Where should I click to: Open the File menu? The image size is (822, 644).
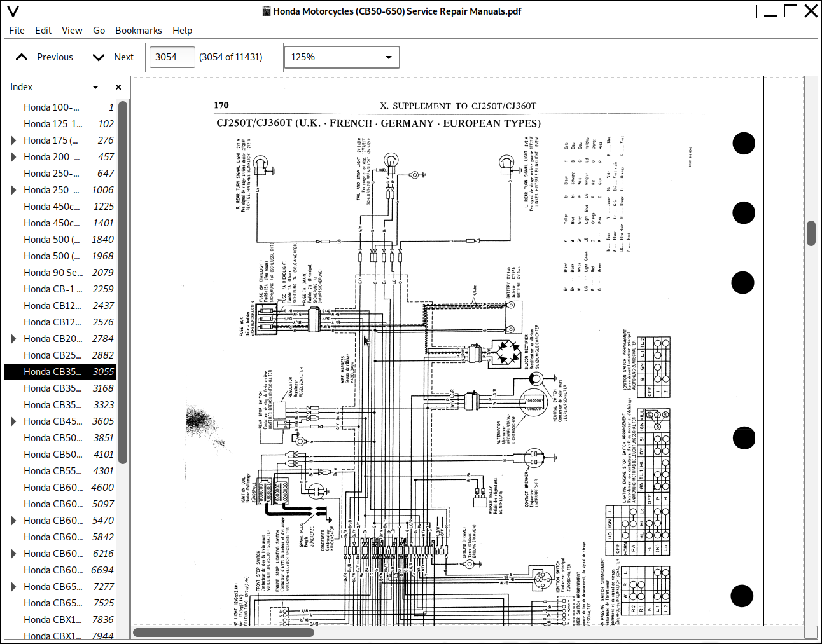17,30
